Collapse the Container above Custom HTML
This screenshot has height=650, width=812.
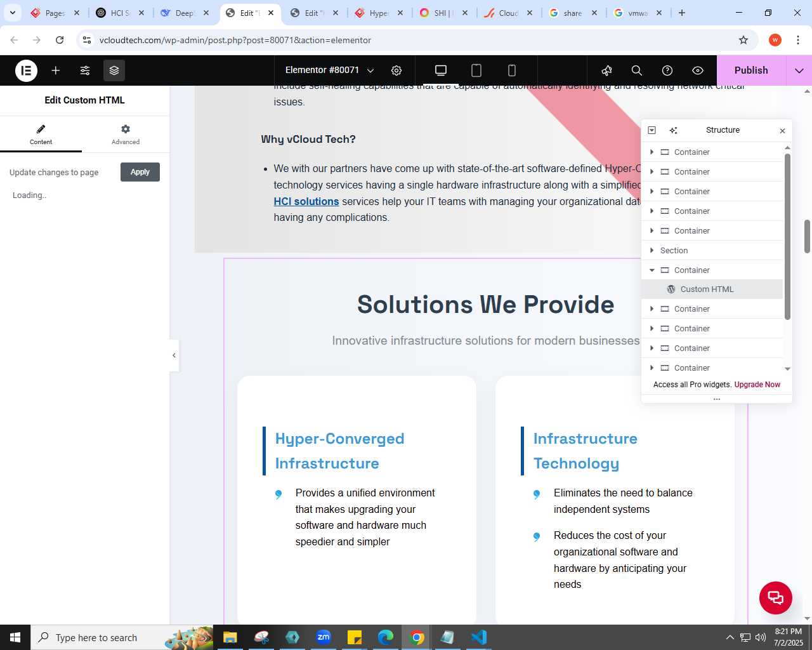click(x=652, y=270)
